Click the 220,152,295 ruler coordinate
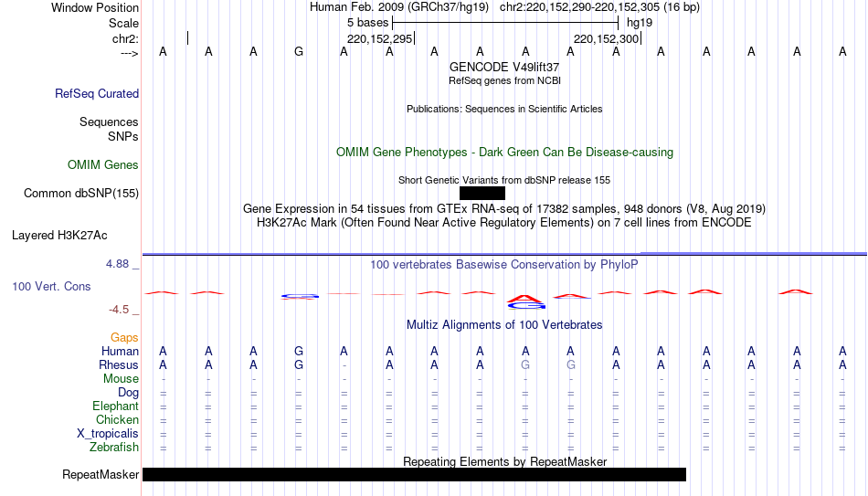The width and height of the screenshot is (868, 496). click(380, 38)
